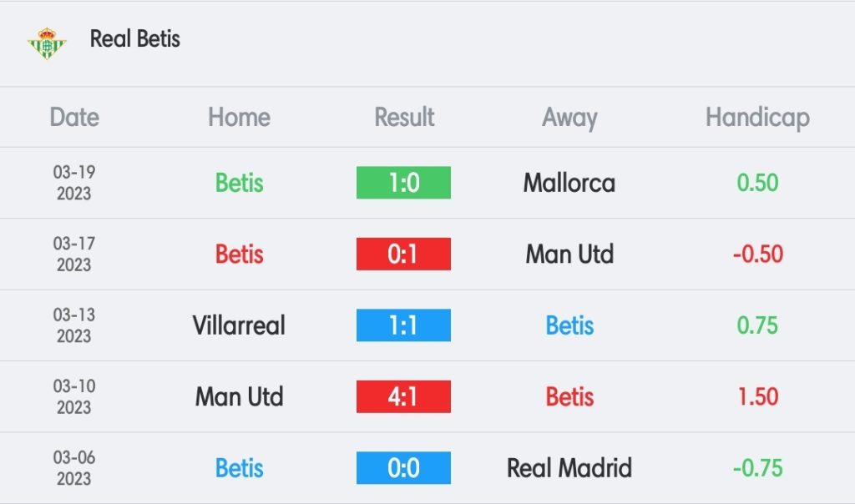Click the Away column header
This screenshot has height=504, width=855.
(x=569, y=118)
